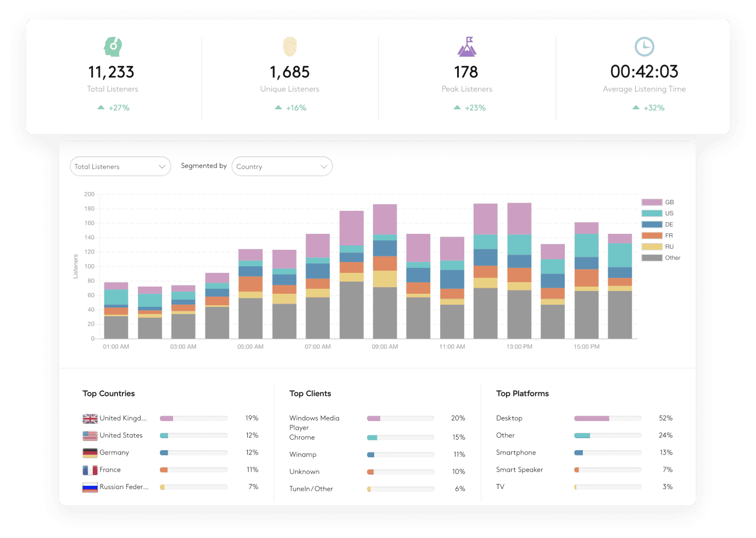Select the fingerprint Unique Listeners icon
This screenshot has width=756, height=538.
[290, 47]
